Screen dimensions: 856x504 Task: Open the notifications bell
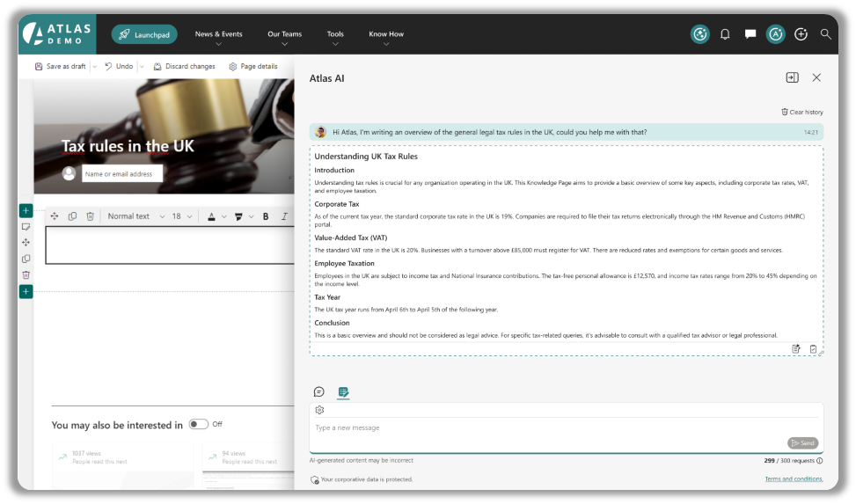725,34
